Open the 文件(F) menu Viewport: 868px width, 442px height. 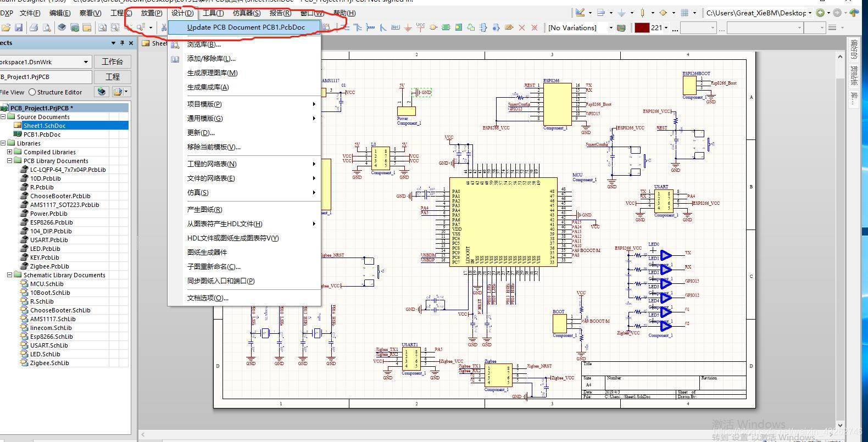tap(30, 13)
